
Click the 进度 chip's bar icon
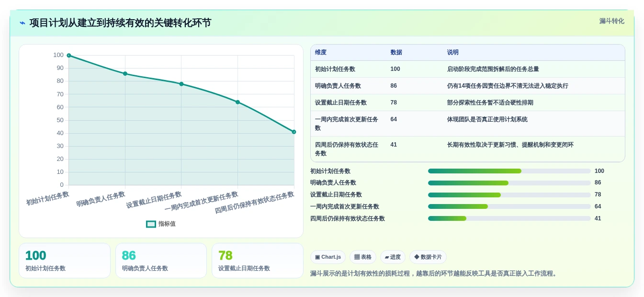(x=387, y=257)
